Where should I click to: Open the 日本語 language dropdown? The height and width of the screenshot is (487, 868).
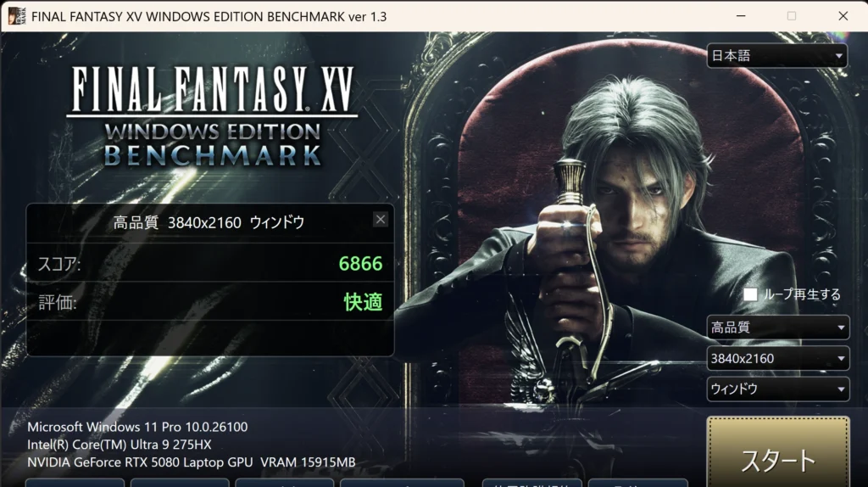pos(776,55)
